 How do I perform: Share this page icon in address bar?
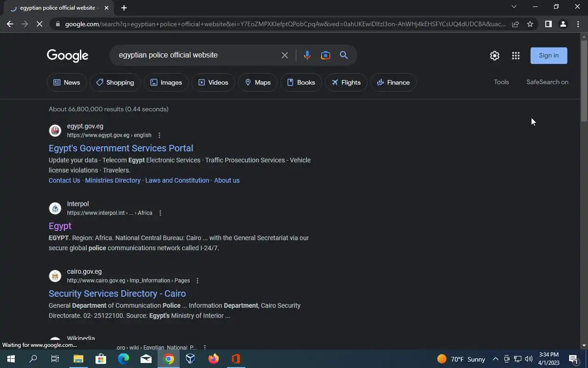tap(515, 24)
